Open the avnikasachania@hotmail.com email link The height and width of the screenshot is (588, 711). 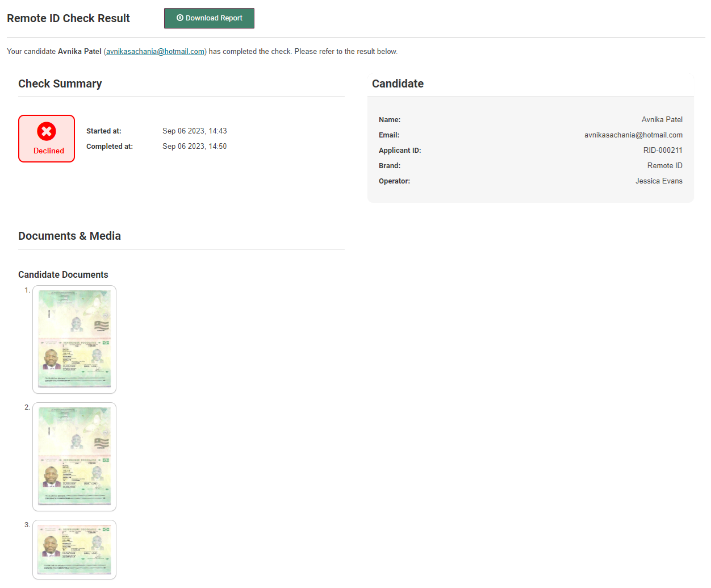pos(155,52)
